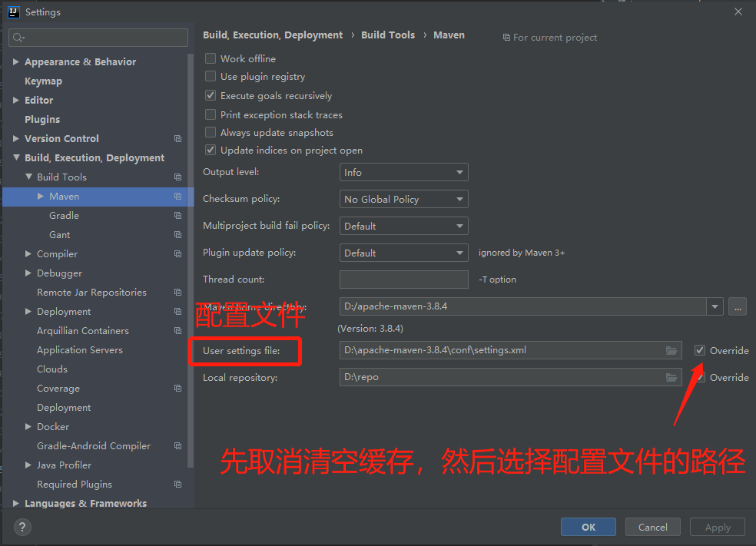The height and width of the screenshot is (546, 756).
Task: Select Keymap in settings tree
Action: [x=43, y=81]
